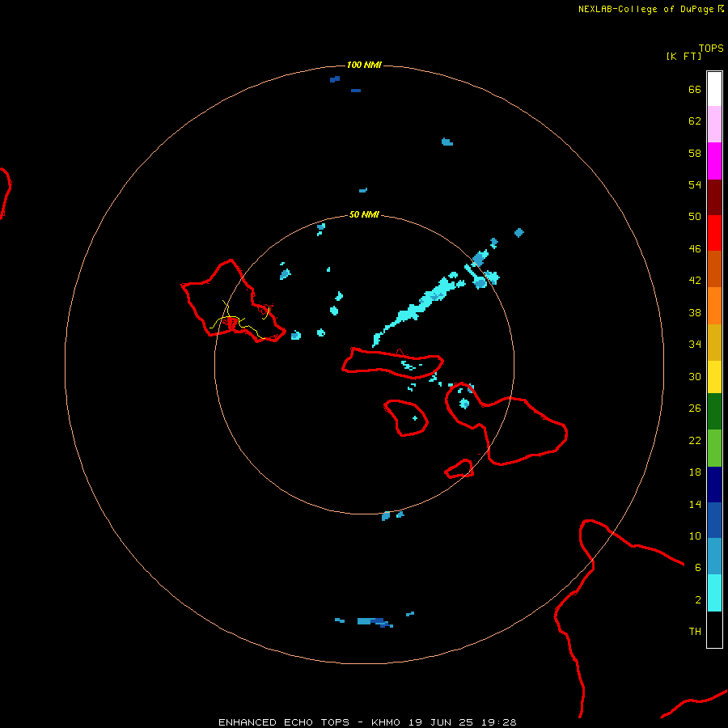Image resolution: width=728 pixels, height=728 pixels.
Task: Click the blue echo cluster near bottom of outer ring
Action: (x=375, y=622)
